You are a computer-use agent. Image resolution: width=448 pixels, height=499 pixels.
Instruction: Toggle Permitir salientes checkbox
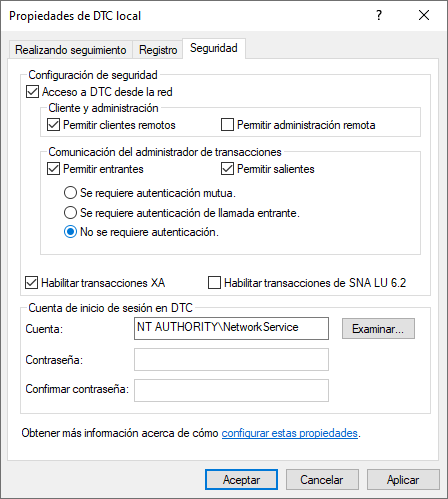click(227, 169)
